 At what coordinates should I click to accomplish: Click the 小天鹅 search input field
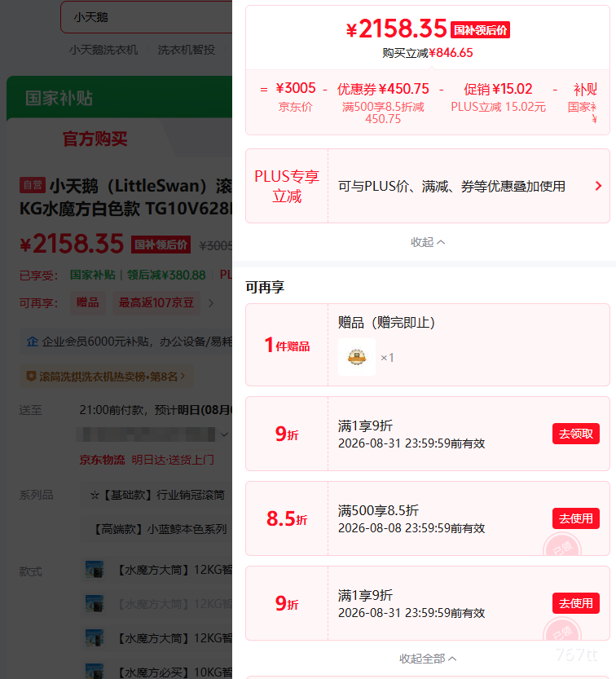pos(147,17)
